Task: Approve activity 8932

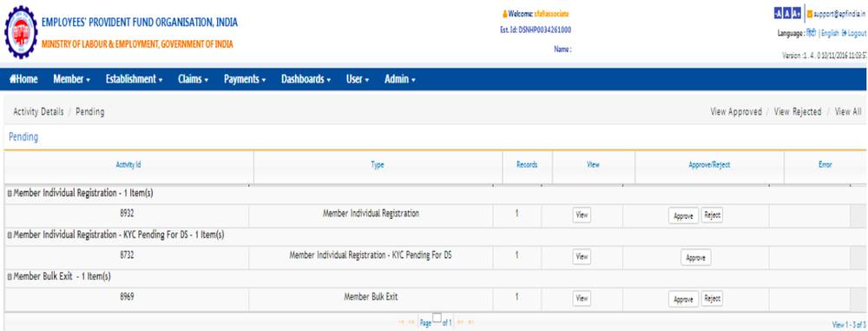Action: pos(684,216)
